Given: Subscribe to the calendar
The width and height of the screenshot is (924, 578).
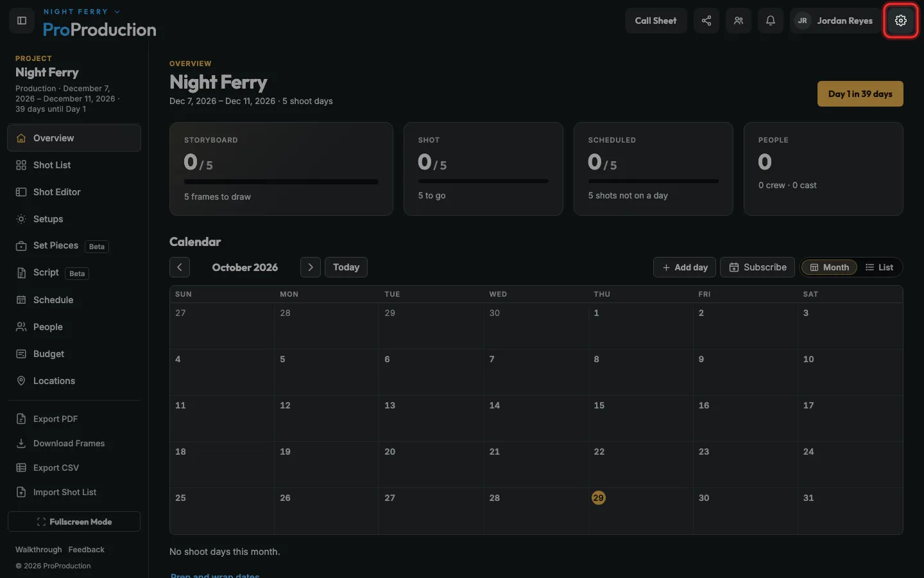Looking at the screenshot, I should coord(758,267).
